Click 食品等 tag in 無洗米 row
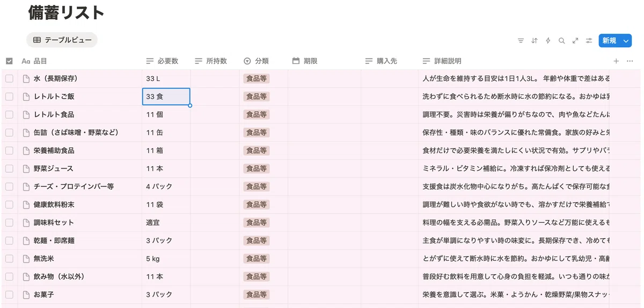 pos(256,259)
